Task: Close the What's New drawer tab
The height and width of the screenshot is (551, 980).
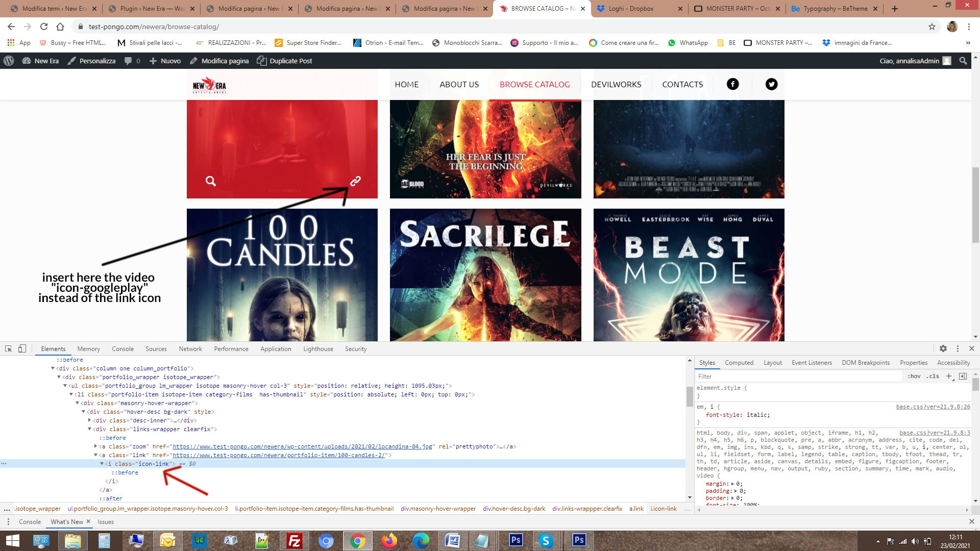Action: tap(88, 521)
